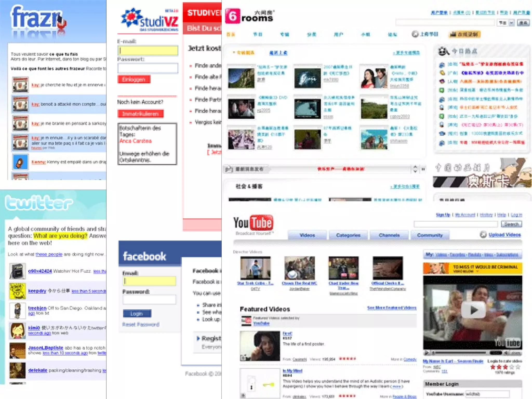
Task: Click the keepdry yellow avatar thumbnail on Twitter
Action: [17, 291]
